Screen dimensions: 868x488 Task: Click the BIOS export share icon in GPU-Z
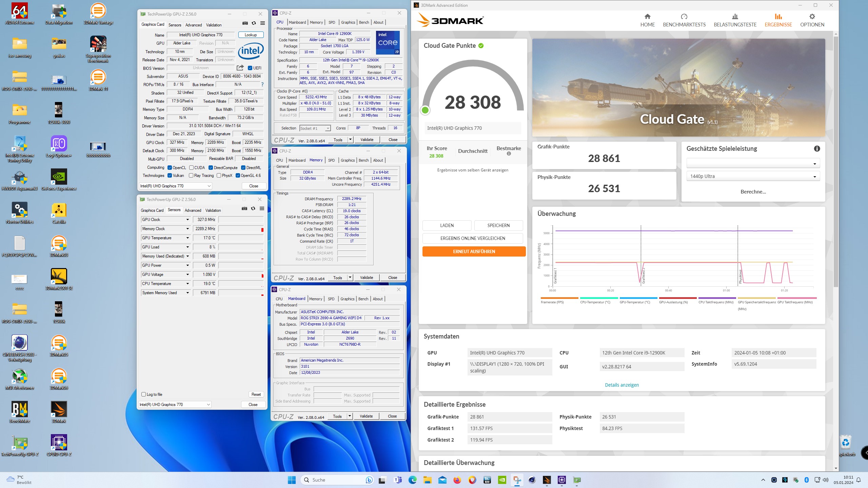click(240, 68)
